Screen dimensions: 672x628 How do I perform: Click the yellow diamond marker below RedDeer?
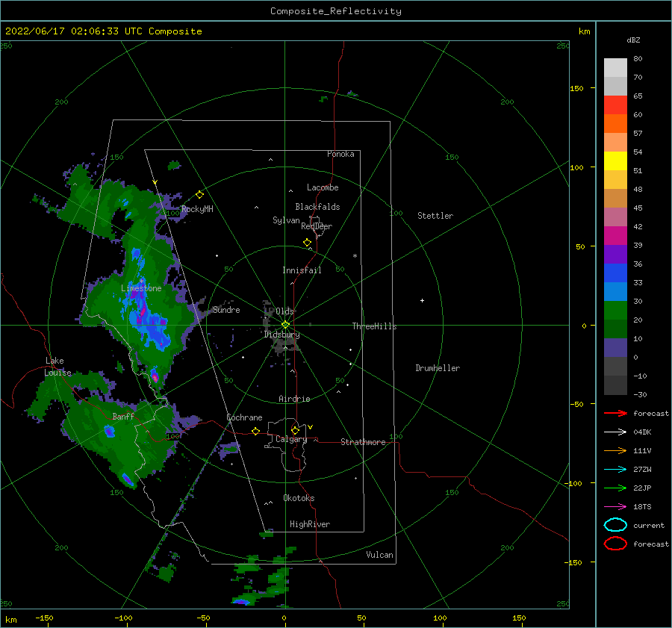(x=307, y=243)
